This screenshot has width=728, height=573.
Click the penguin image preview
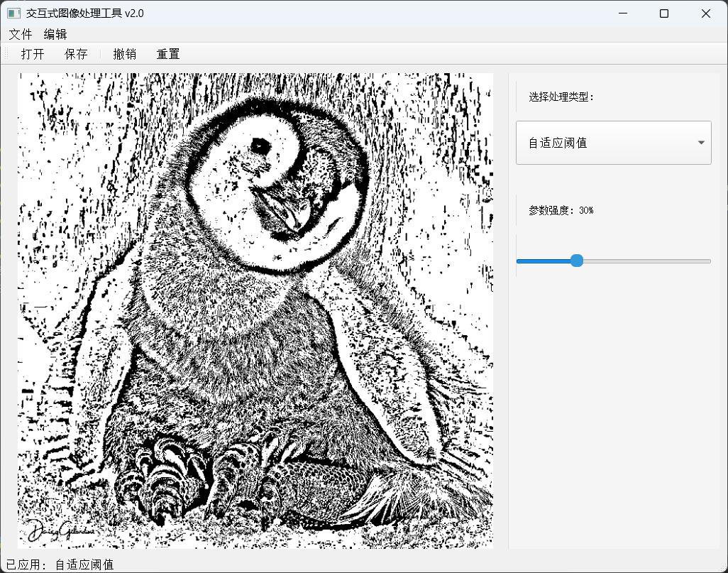point(255,310)
